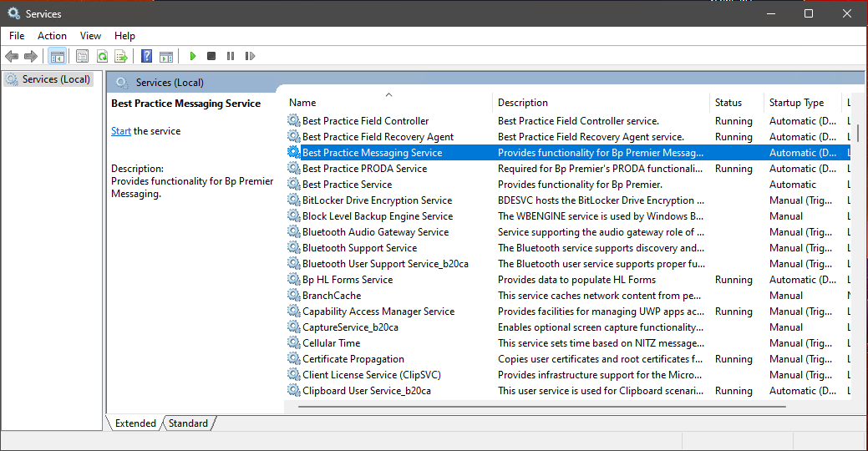Sort by the Startup Type column header
The height and width of the screenshot is (451, 868).
pos(802,103)
